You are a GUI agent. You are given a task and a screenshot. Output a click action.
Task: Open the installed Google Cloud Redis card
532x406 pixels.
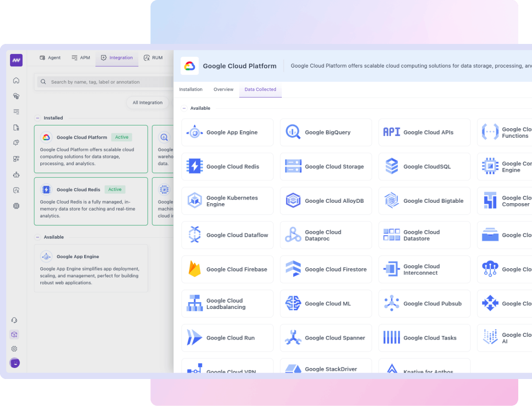91,201
